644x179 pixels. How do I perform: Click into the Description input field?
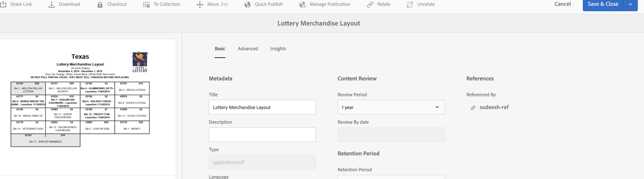(x=262, y=135)
